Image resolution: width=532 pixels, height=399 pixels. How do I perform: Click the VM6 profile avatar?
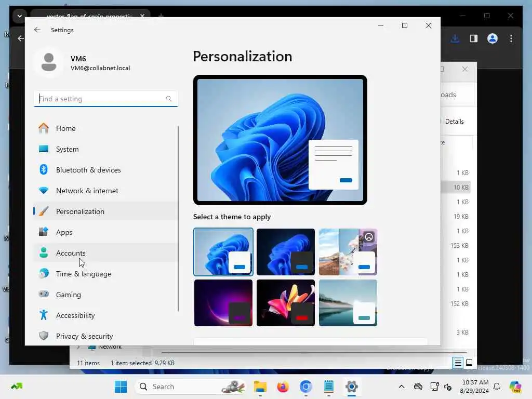pos(49,62)
